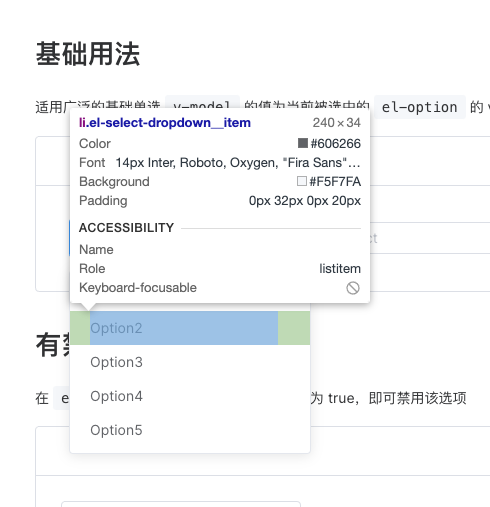The image size is (490, 507).
Task: Click the #F5F7FA background swatch
Action: pyautogui.click(x=302, y=181)
